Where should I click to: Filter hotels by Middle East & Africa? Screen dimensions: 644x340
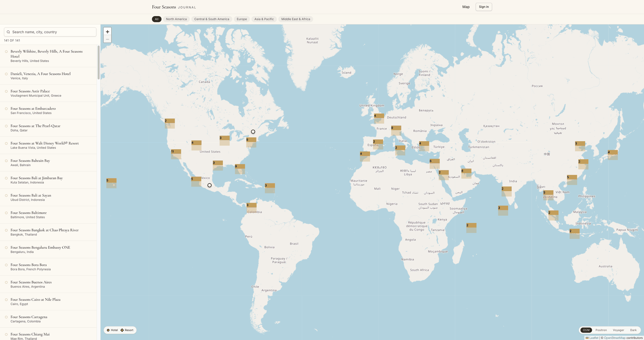tap(296, 19)
